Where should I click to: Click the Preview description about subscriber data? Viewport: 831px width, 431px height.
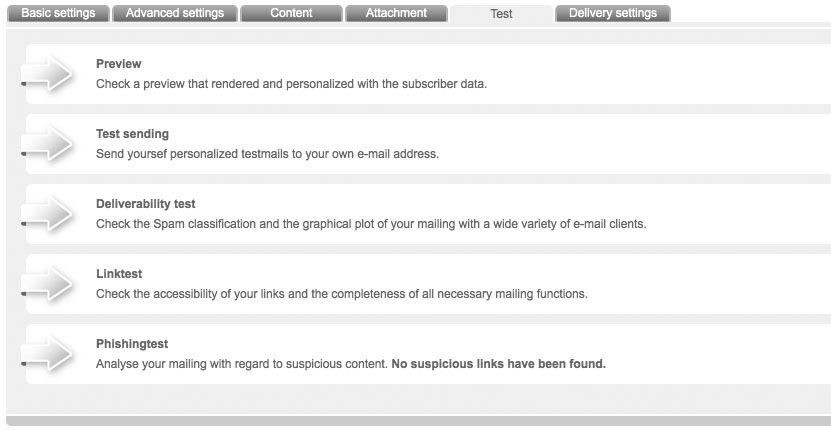pyautogui.click(x=291, y=84)
